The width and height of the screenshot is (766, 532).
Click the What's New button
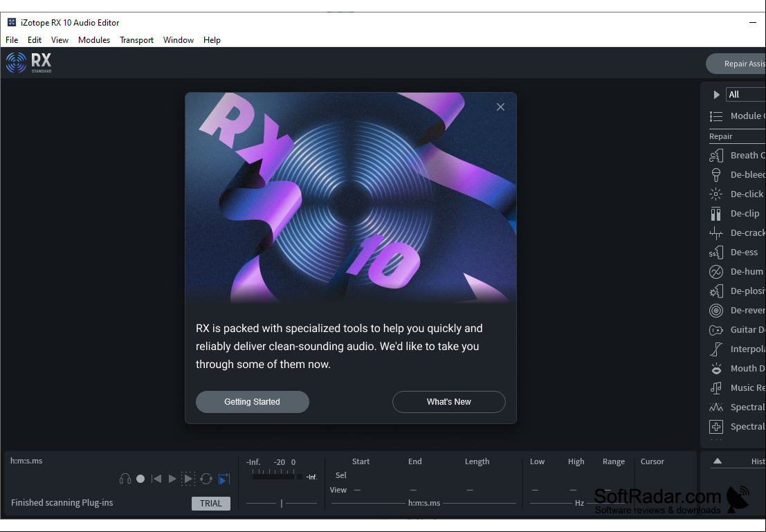click(x=448, y=401)
